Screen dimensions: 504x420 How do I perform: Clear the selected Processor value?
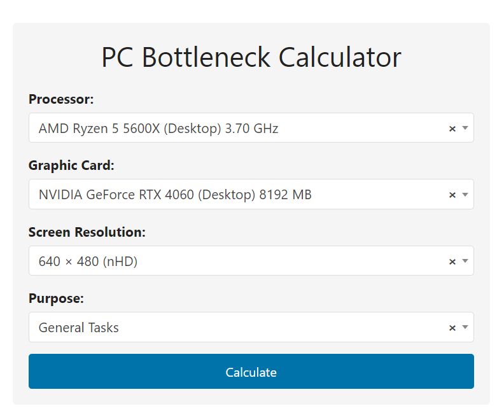[452, 129]
